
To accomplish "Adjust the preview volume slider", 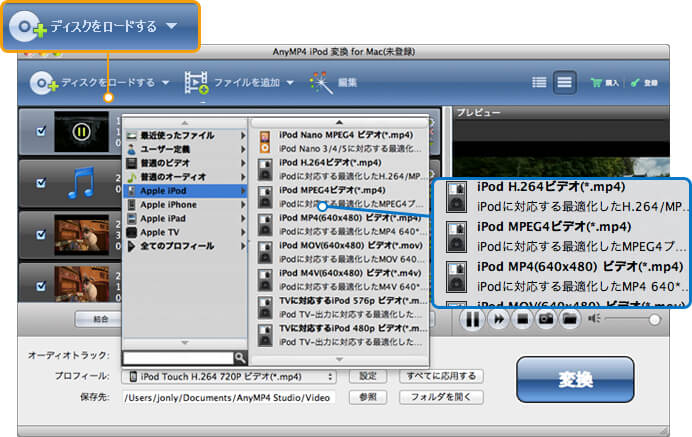I will 632,319.
